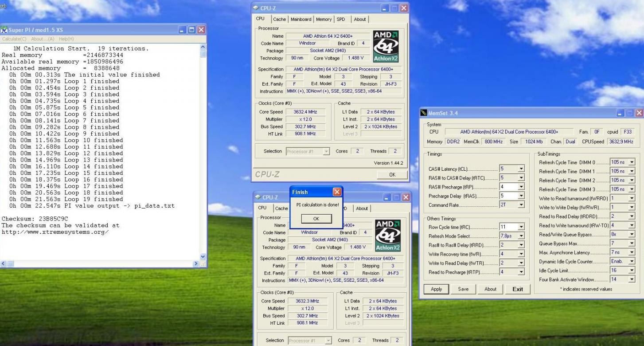Viewport: 644px width, 346px height.
Task: Click the Exit button in MemSet
Action: point(518,289)
